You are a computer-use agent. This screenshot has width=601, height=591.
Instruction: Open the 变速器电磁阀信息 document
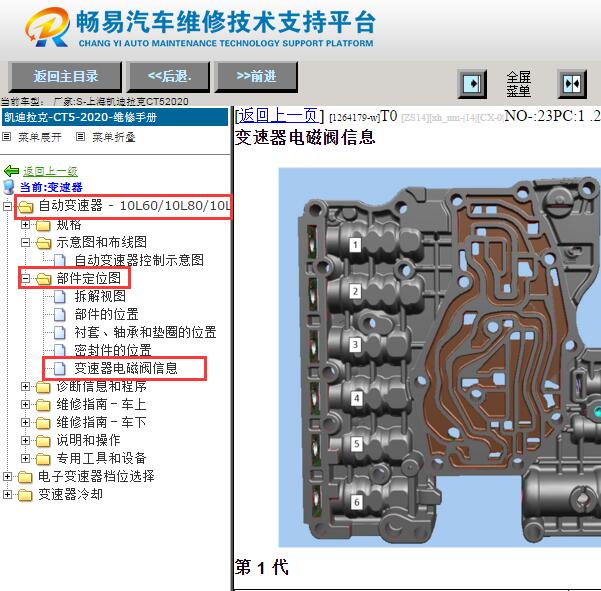(x=126, y=368)
